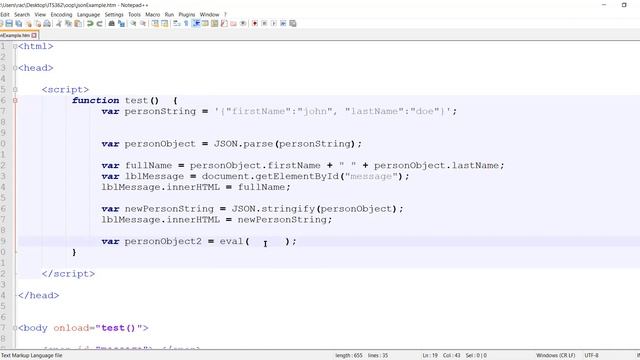Open the Tools menu
640x360 pixels.
pos(134,14)
